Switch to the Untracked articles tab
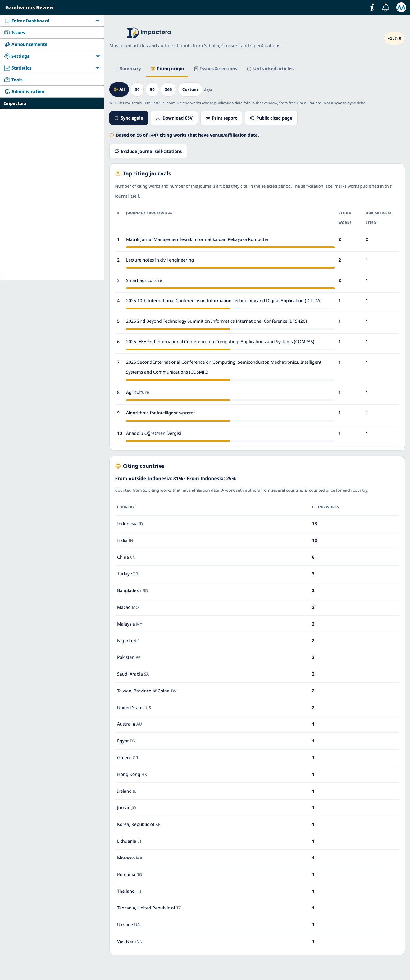410x980 pixels. click(270, 69)
